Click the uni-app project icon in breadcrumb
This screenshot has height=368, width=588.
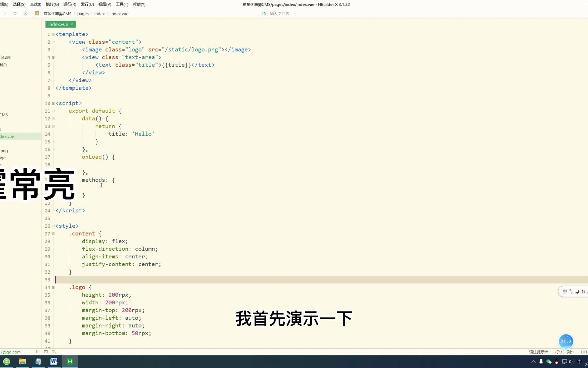coord(37,13)
